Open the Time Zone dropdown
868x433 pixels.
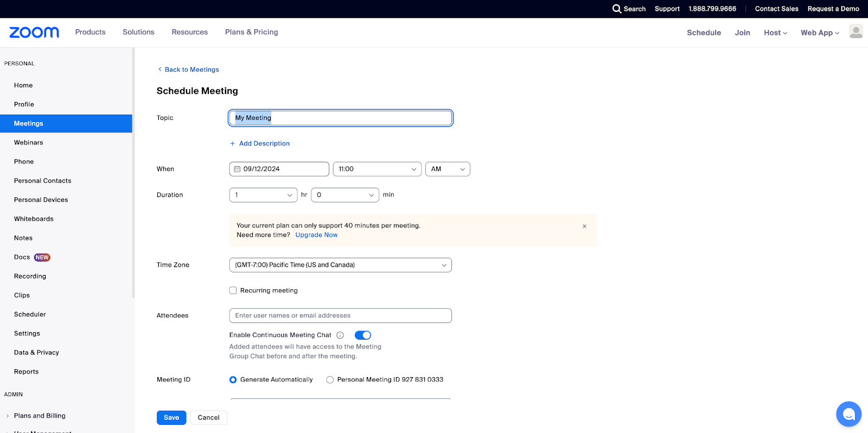pyautogui.click(x=341, y=265)
